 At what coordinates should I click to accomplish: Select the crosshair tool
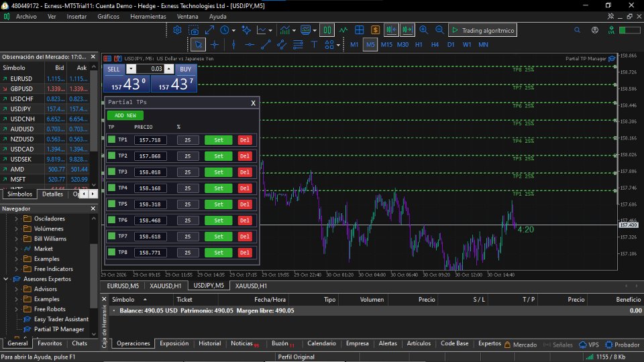(215, 44)
